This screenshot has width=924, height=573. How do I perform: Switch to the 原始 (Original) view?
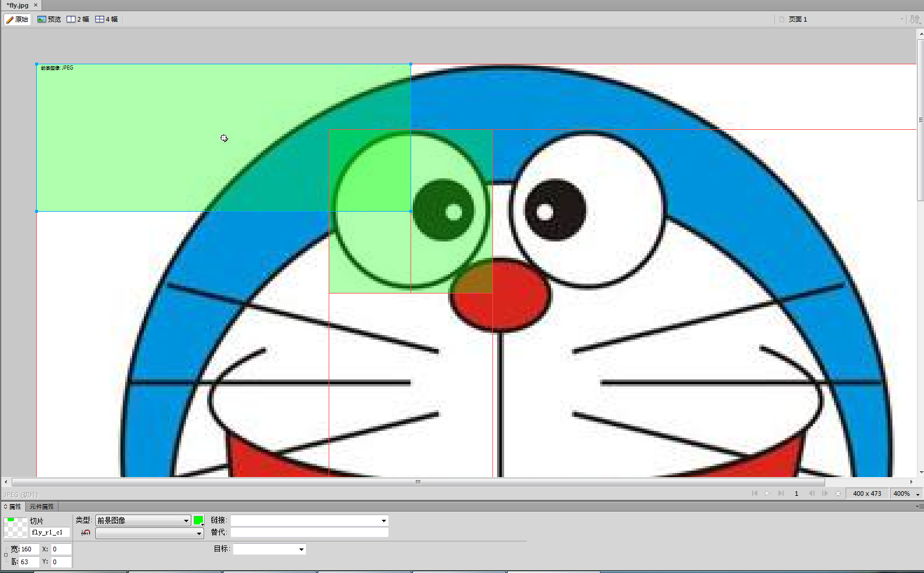18,19
